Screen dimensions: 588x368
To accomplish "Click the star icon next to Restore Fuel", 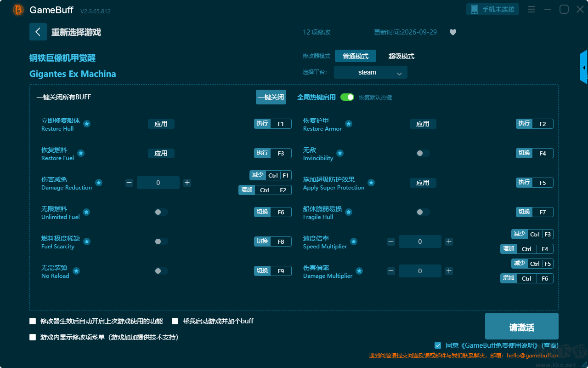I will point(81,153).
